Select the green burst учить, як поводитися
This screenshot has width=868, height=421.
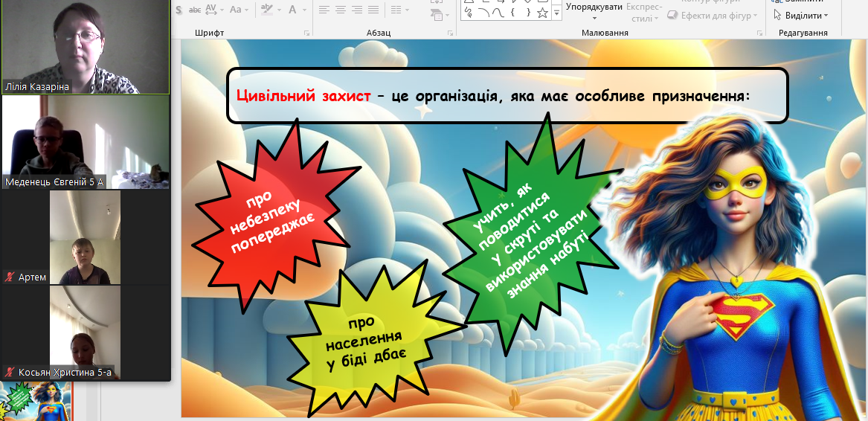[x=530, y=235]
